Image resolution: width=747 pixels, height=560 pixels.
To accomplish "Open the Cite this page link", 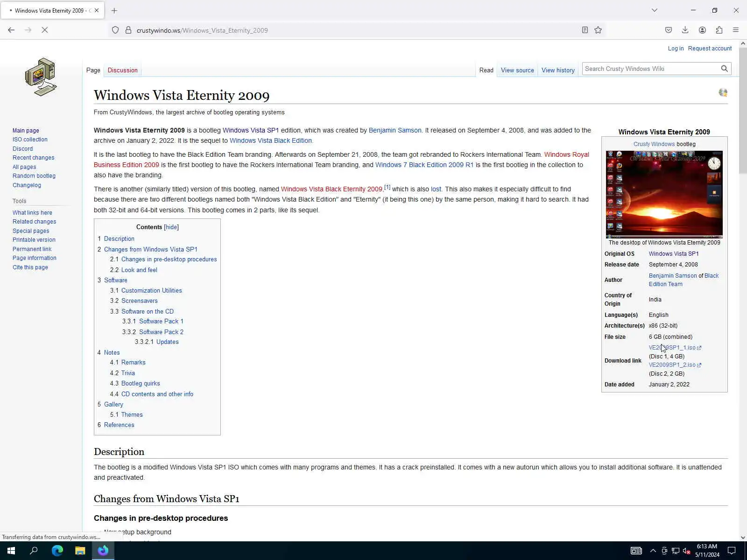I will point(30,267).
